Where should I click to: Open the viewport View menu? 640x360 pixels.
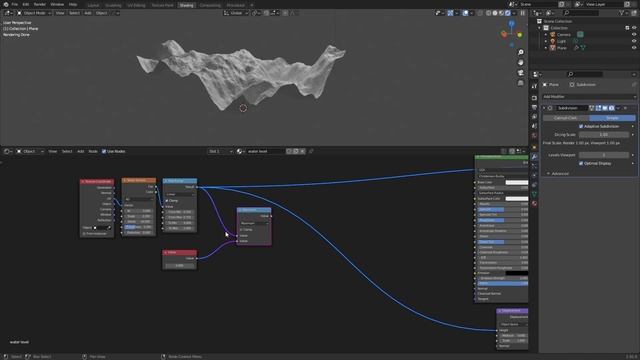pos(60,13)
